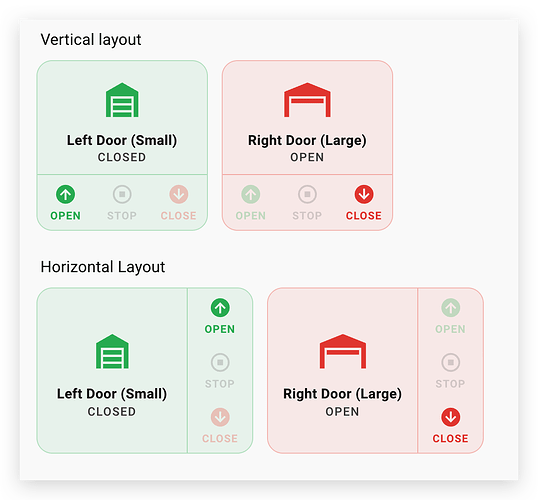This screenshot has width=538, height=500.
Task: Click green closed garage icon, vertical layout
Action: (x=122, y=100)
